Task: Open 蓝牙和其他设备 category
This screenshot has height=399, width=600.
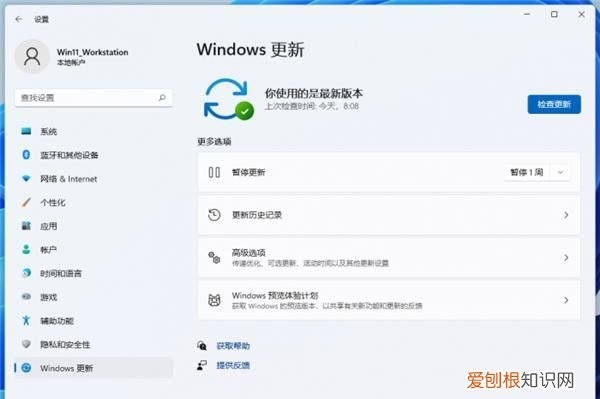Action: pyautogui.click(x=93, y=155)
